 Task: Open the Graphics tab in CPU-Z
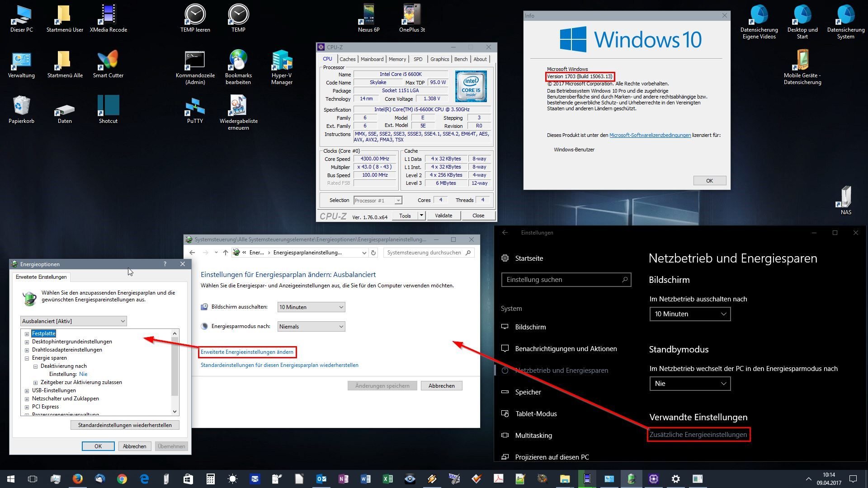click(x=439, y=59)
